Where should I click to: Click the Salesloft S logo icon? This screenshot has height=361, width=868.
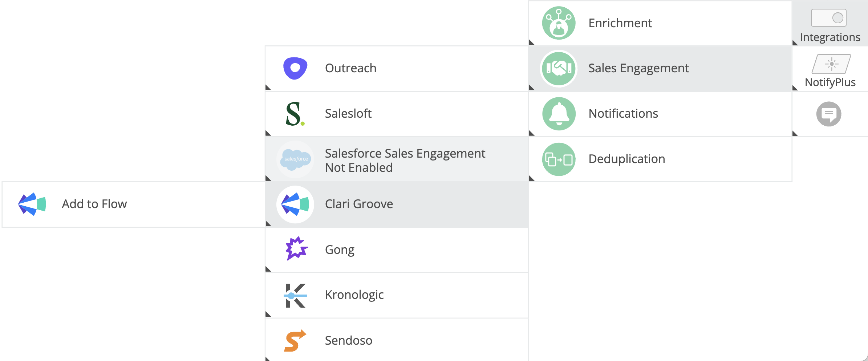click(x=295, y=114)
